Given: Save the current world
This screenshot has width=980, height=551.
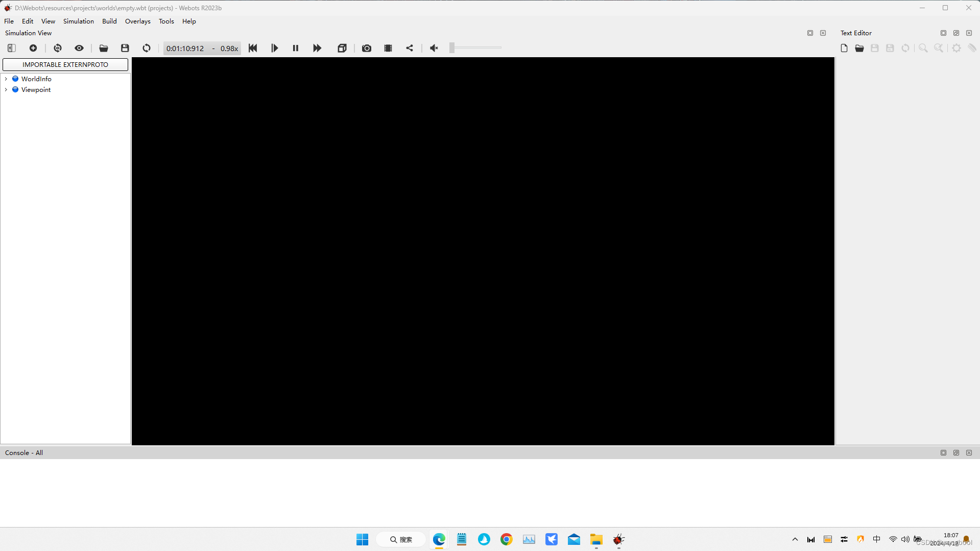Looking at the screenshot, I should click(x=125, y=48).
